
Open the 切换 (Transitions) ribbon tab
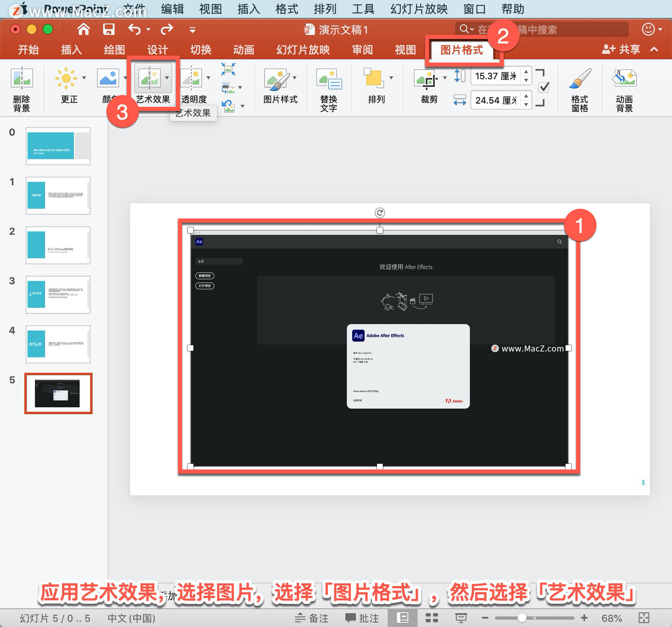(201, 50)
